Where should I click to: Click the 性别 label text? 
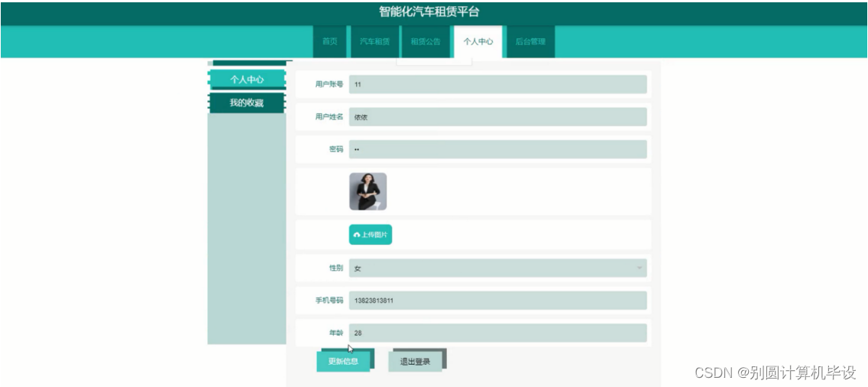click(x=336, y=268)
